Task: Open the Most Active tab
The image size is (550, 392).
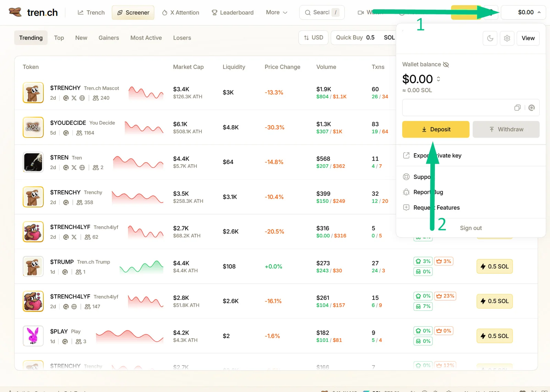Action: 146,38
